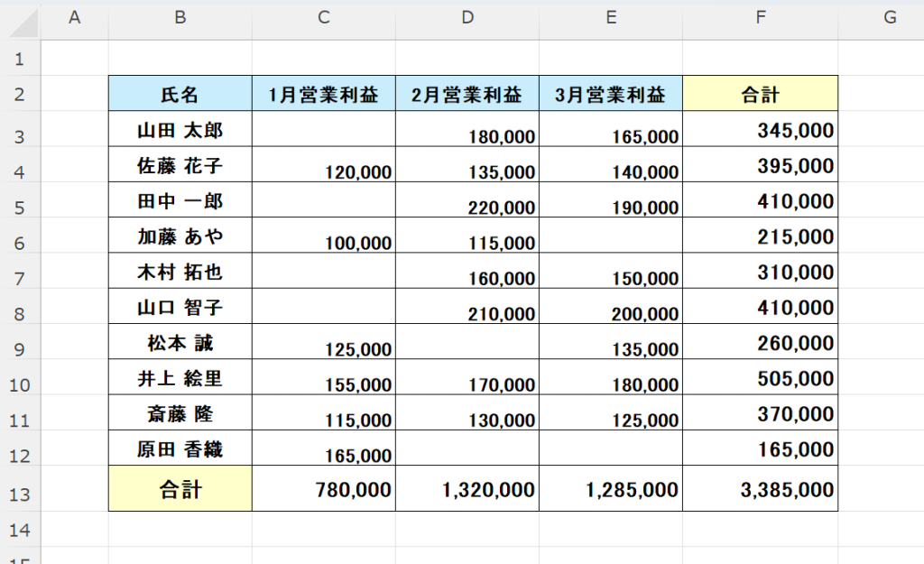Screen dimensions: 924x564
Task: Click the yellow 合計 row label cell
Action: 180,490
